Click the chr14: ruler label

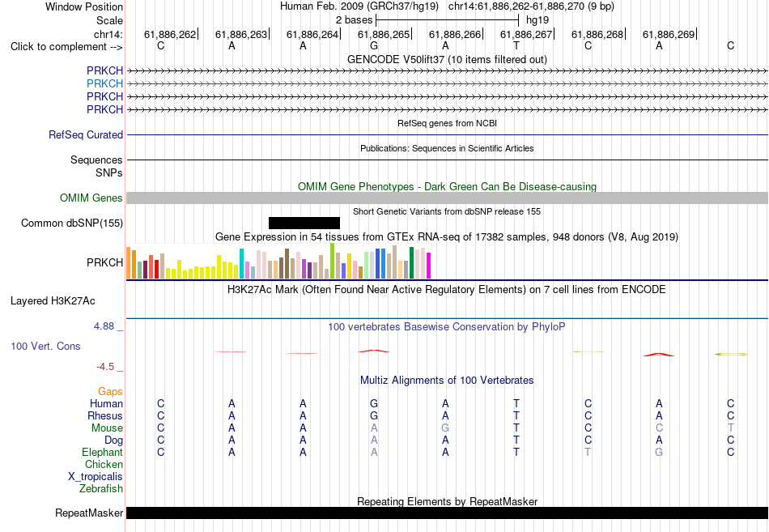(108, 34)
